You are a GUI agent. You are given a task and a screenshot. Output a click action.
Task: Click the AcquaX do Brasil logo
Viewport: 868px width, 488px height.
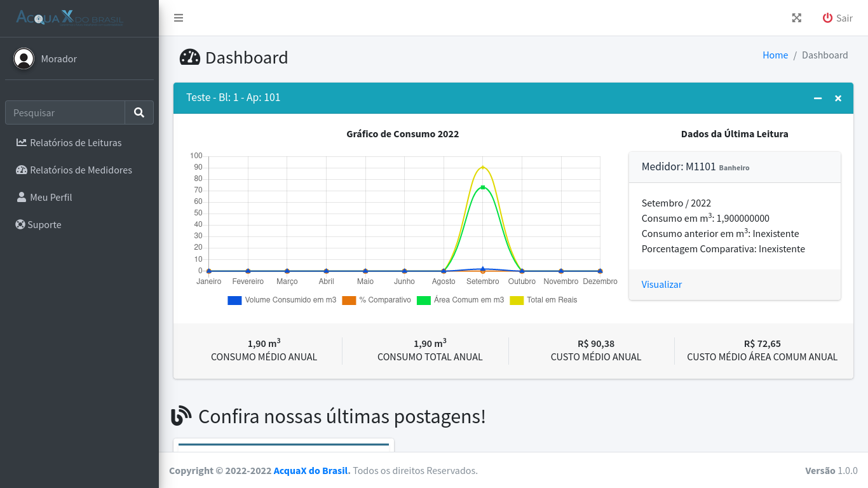70,18
